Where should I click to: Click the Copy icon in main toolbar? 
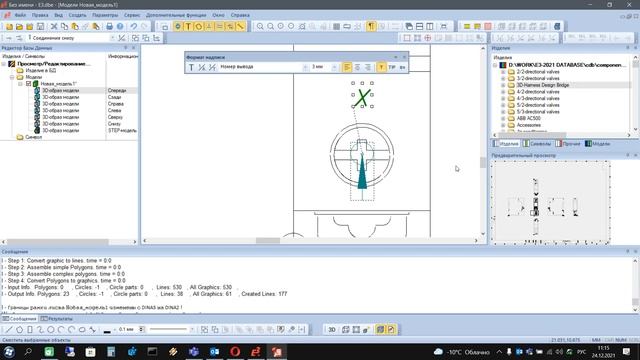pyautogui.click(x=64, y=27)
